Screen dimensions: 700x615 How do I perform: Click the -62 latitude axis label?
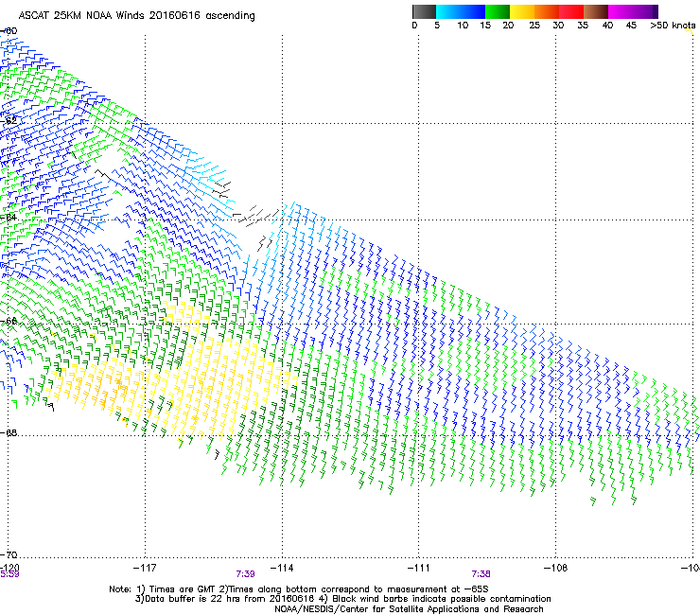(9, 120)
